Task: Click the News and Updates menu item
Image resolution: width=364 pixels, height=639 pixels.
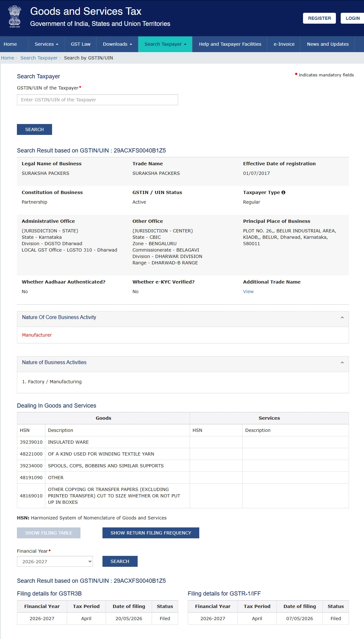Action: point(328,44)
